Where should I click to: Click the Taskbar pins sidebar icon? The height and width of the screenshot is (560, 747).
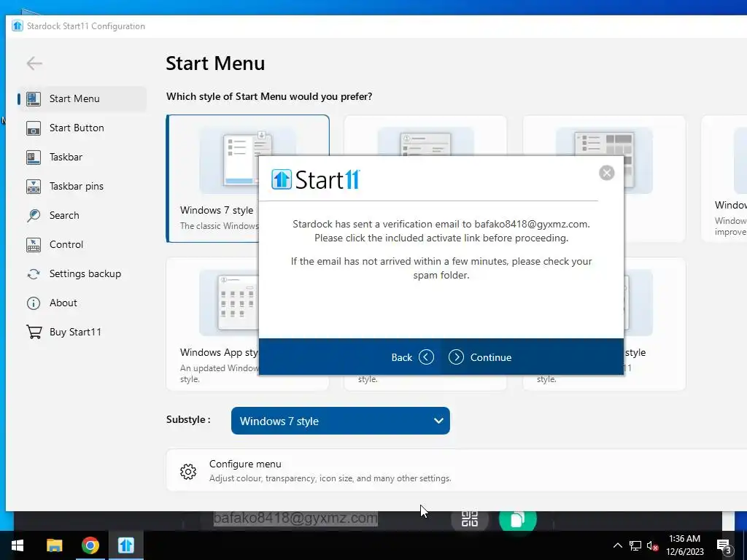(34, 186)
